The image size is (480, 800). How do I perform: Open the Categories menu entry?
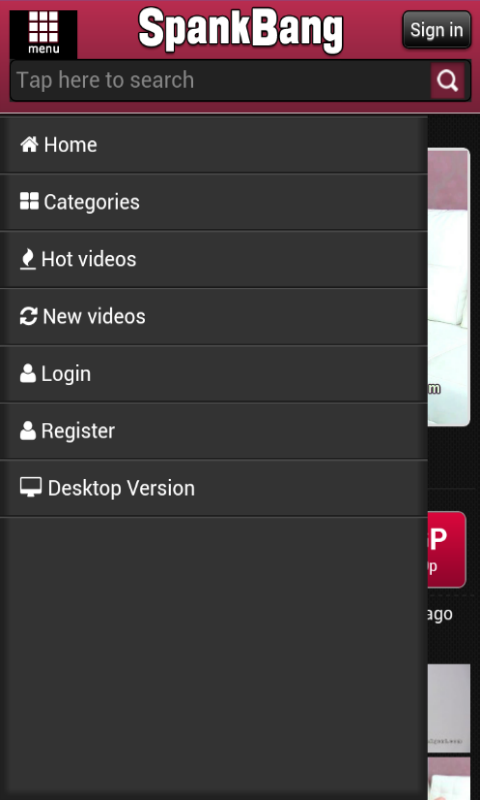coord(214,203)
